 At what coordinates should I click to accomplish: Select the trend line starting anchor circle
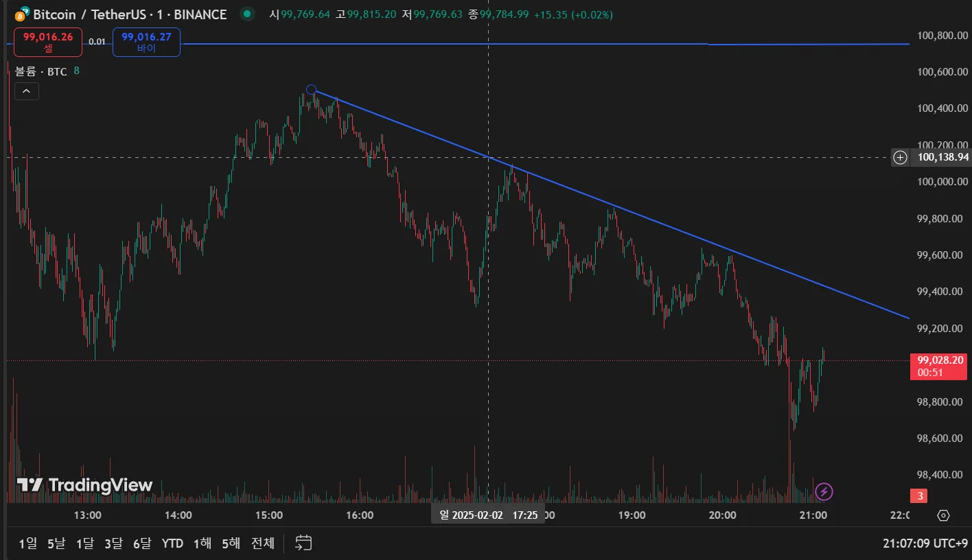point(311,89)
